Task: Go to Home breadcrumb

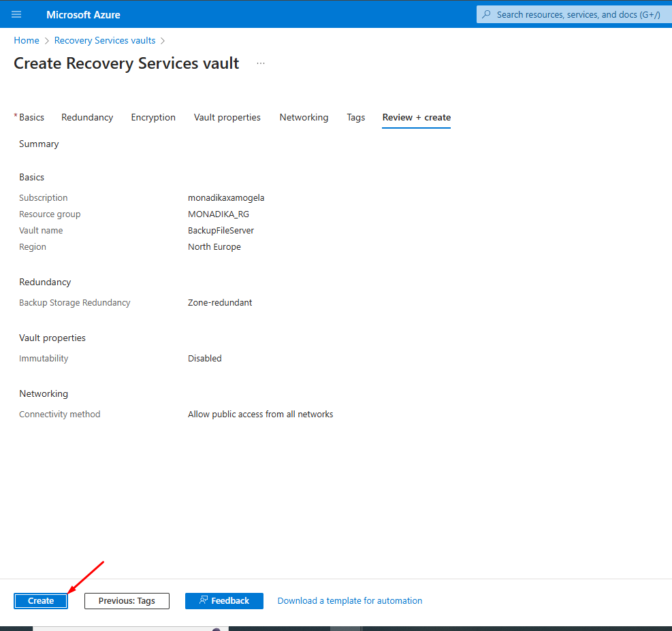Action: (27, 40)
